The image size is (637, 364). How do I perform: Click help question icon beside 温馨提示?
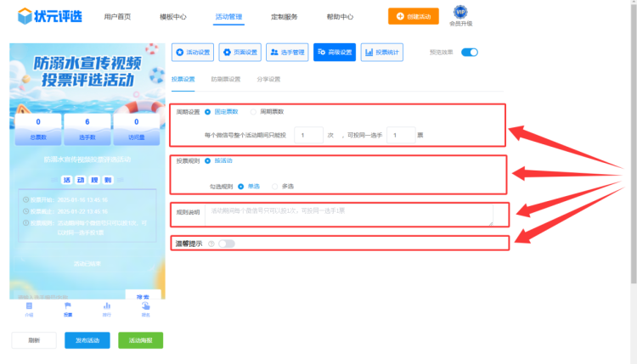pyautogui.click(x=211, y=244)
